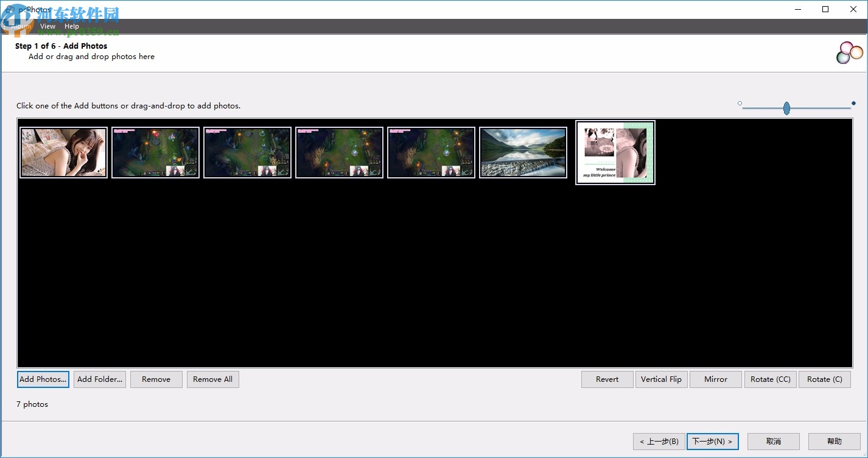868x458 pixels.
Task: Click the Add Folder button
Action: pos(99,379)
